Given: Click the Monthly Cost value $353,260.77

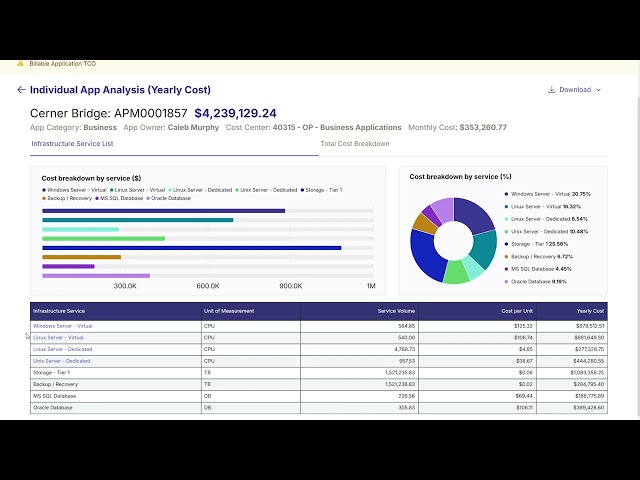Looking at the screenshot, I should coord(483,127).
